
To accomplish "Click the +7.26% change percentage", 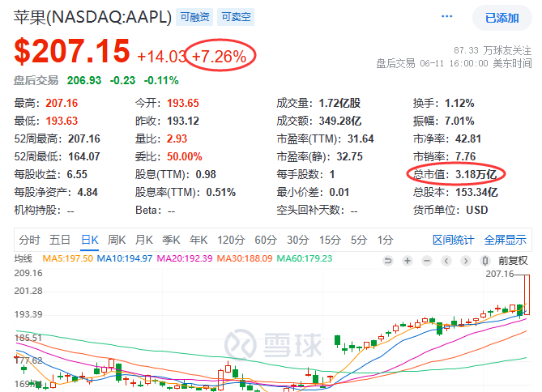I will coord(220,57).
